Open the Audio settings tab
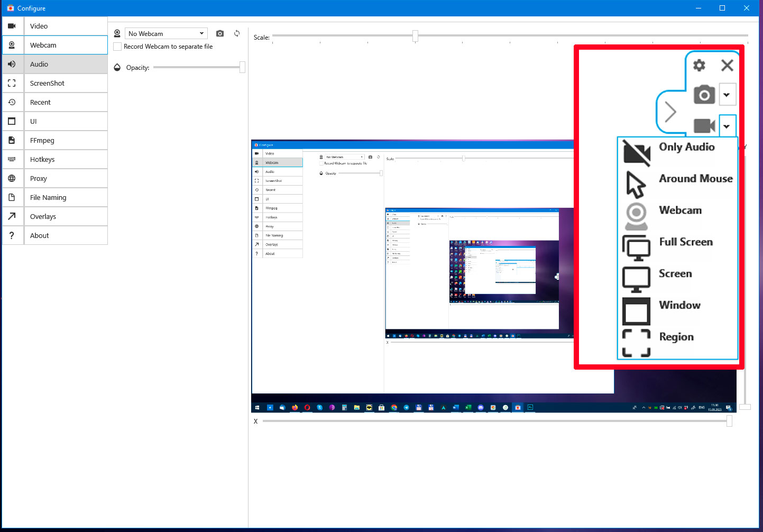 coord(55,64)
